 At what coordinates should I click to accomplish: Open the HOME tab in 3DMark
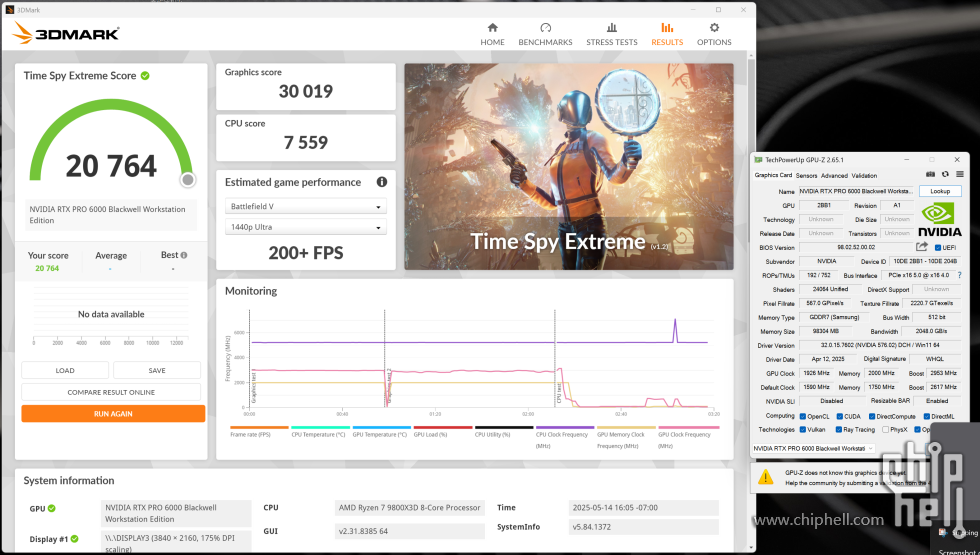(x=492, y=34)
